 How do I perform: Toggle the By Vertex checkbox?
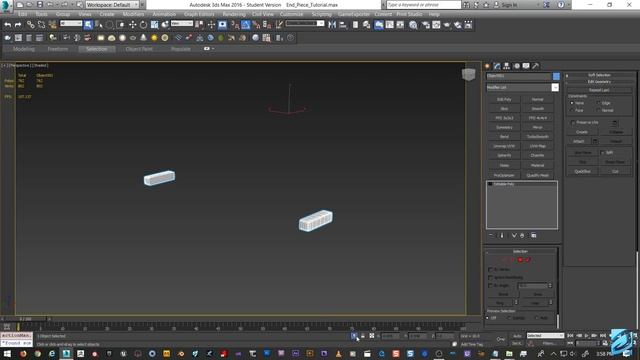(x=490, y=269)
